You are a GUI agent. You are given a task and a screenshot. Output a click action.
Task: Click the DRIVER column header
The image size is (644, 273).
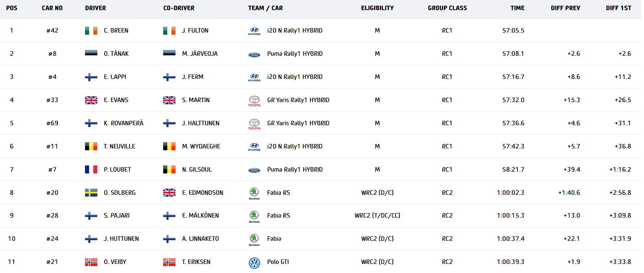(96, 8)
